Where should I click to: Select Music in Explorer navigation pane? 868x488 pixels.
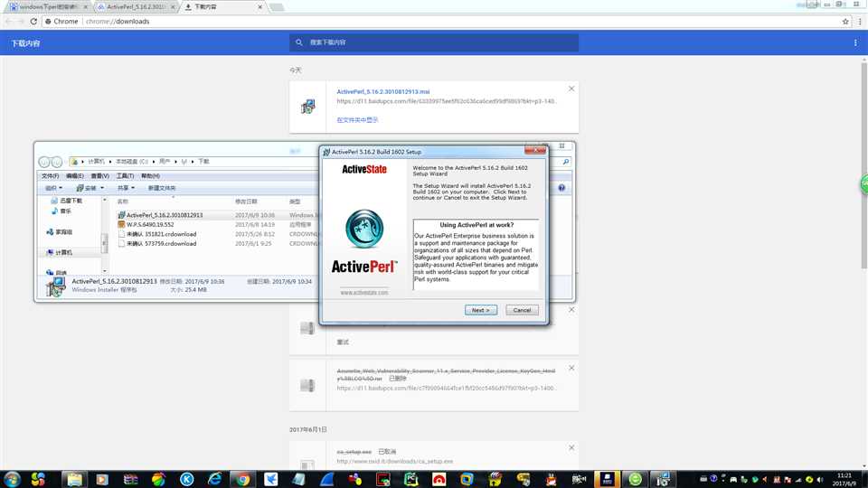pyautogui.click(x=61, y=211)
